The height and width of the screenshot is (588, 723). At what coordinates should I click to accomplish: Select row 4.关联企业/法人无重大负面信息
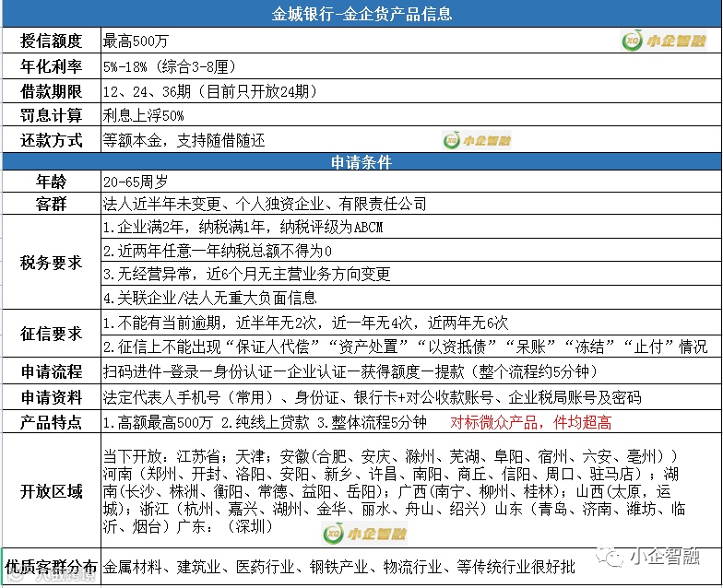pyautogui.click(x=411, y=298)
